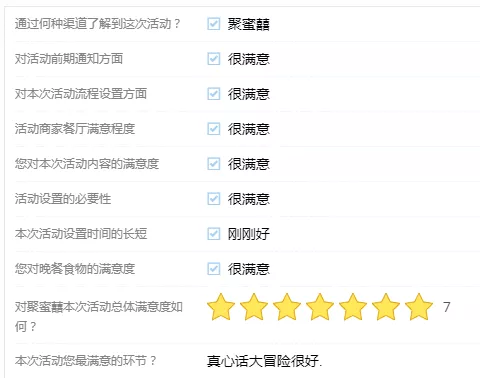The width and height of the screenshot is (480, 378).
Task: Click the first rating star
Action: [221, 307]
